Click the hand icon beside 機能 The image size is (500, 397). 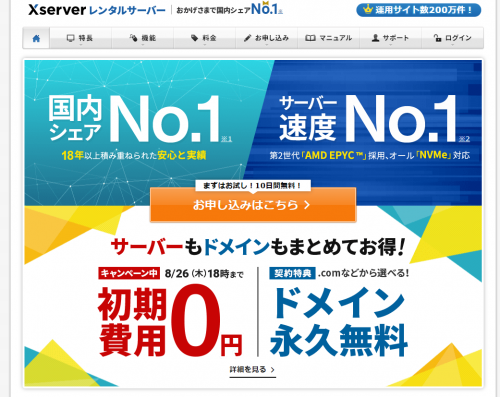(x=133, y=38)
